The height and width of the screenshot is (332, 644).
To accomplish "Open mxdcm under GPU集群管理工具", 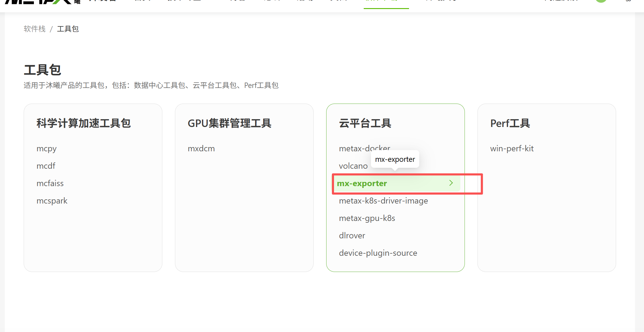I will (201, 149).
